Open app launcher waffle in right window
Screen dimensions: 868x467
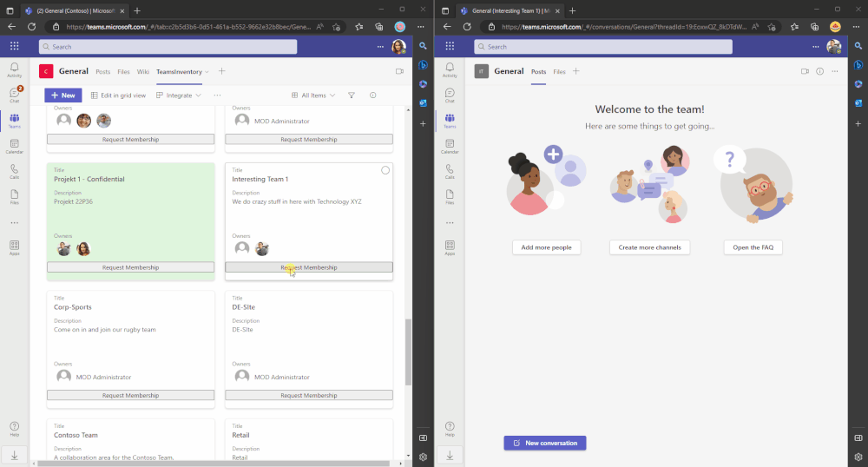point(450,47)
